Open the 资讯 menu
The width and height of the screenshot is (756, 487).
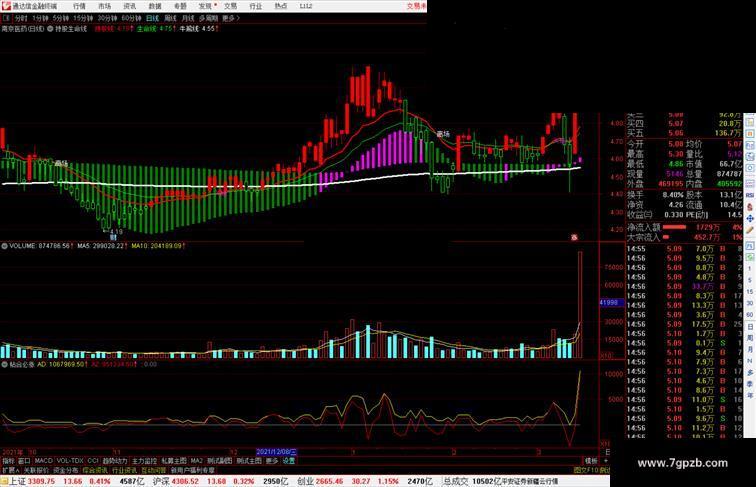[x=130, y=6]
